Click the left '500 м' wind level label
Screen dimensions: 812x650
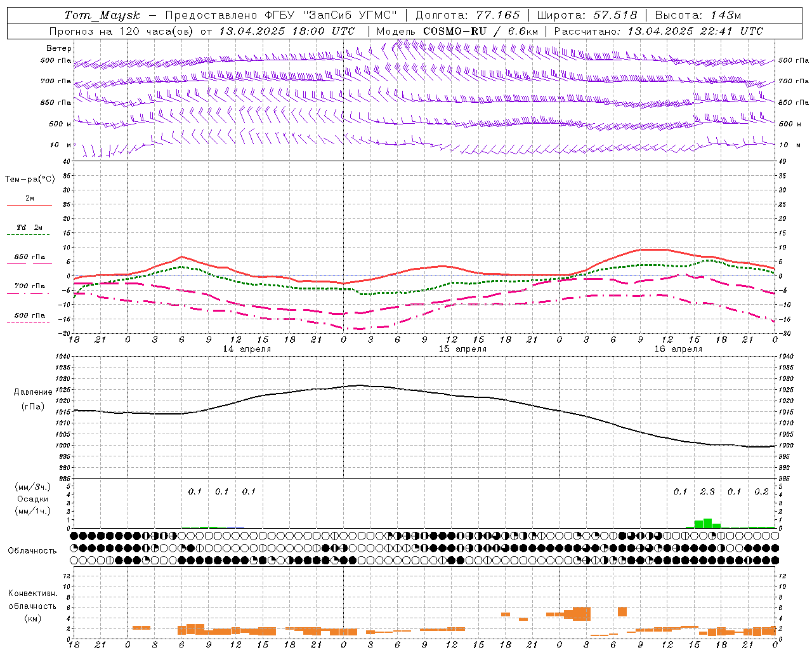tap(60, 124)
